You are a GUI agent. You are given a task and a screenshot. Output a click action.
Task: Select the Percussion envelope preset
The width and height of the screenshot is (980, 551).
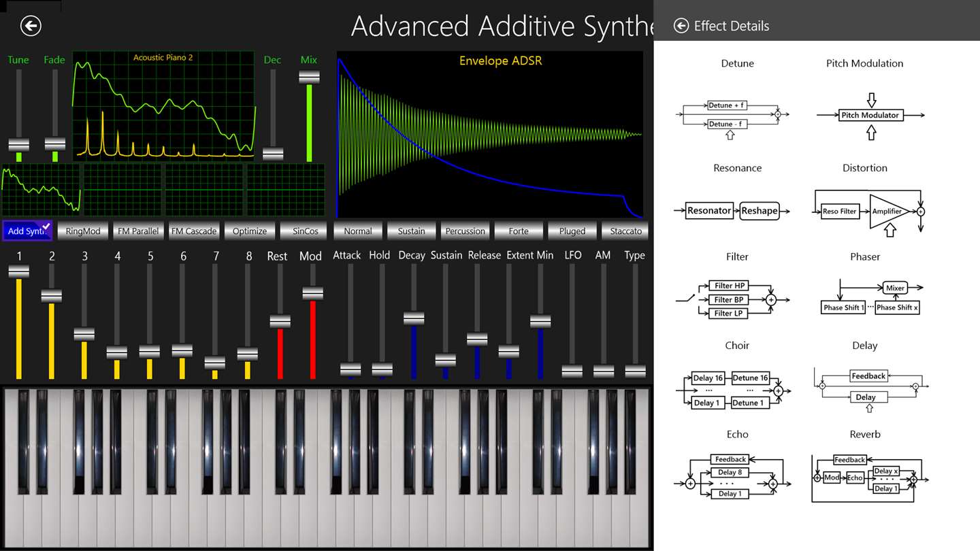pos(465,231)
